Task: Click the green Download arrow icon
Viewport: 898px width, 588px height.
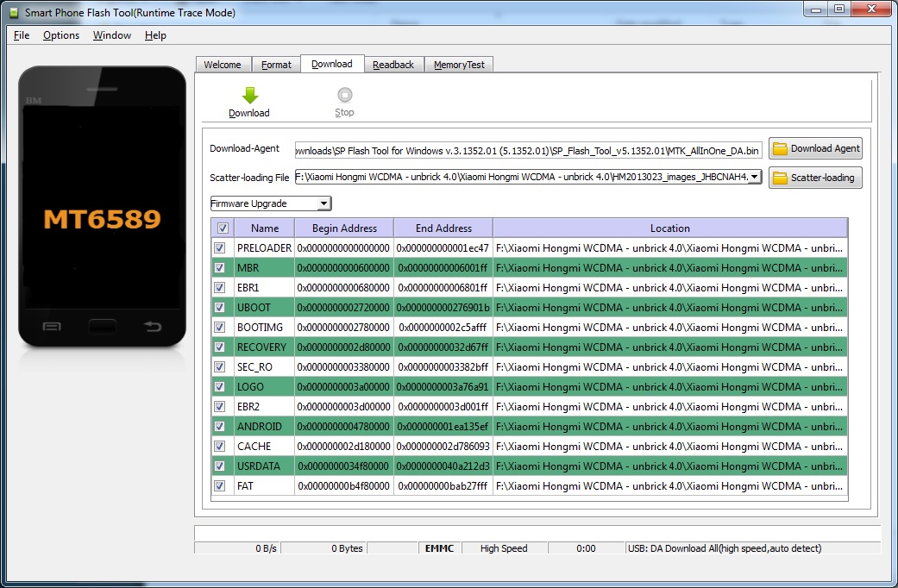Action: [249, 96]
